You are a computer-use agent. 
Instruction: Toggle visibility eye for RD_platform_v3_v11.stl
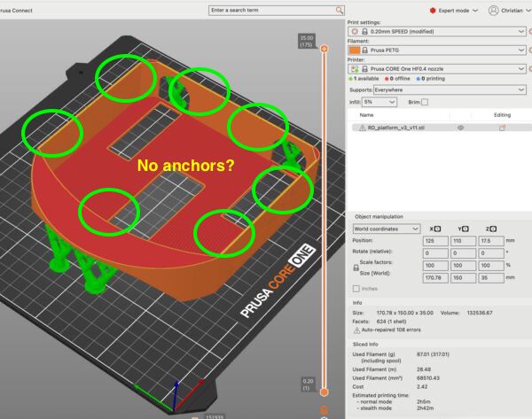pyautogui.click(x=460, y=128)
